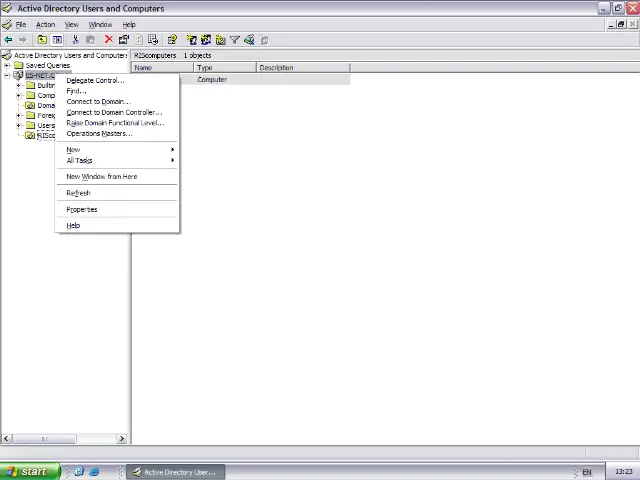Expand the All Tasks submenu
640x480 pixels.
point(117,160)
